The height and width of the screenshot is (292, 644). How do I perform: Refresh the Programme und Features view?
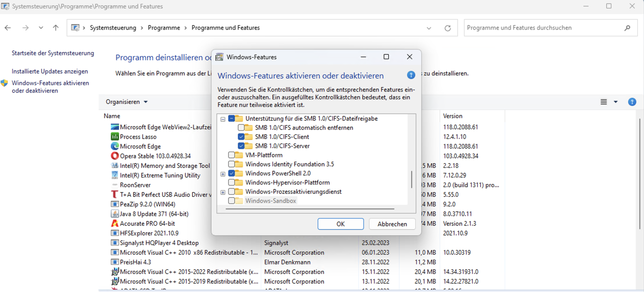coord(447,28)
